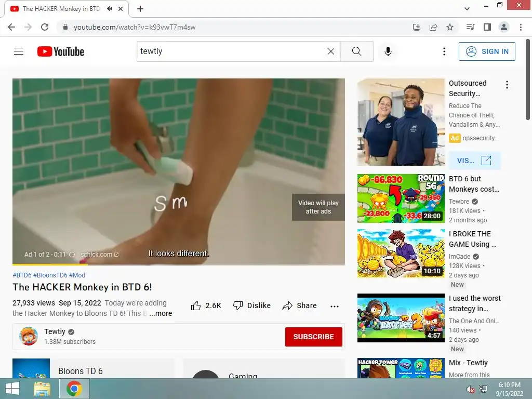Click the SIGN IN button
This screenshot has height=399, width=532.
pos(487,51)
